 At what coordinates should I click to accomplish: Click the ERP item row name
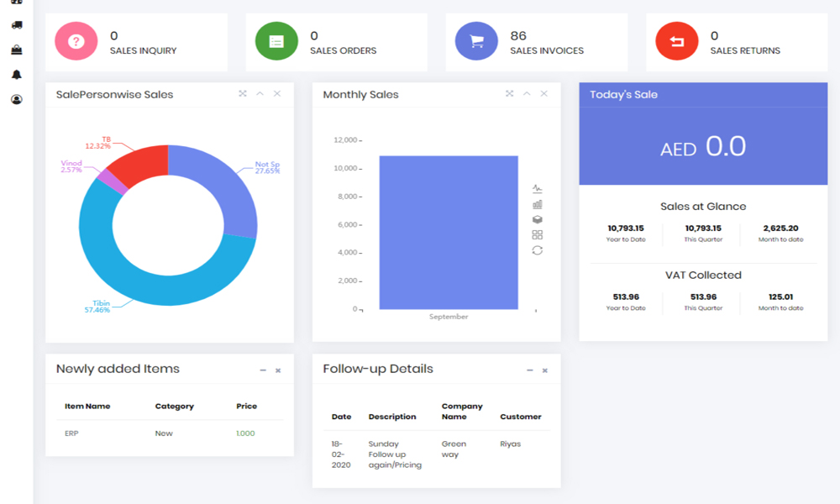(71, 433)
